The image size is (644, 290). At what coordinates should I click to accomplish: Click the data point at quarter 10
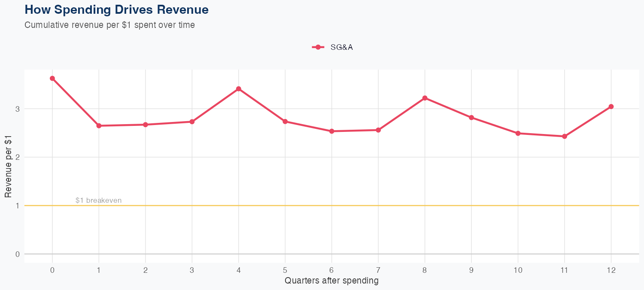(x=518, y=133)
